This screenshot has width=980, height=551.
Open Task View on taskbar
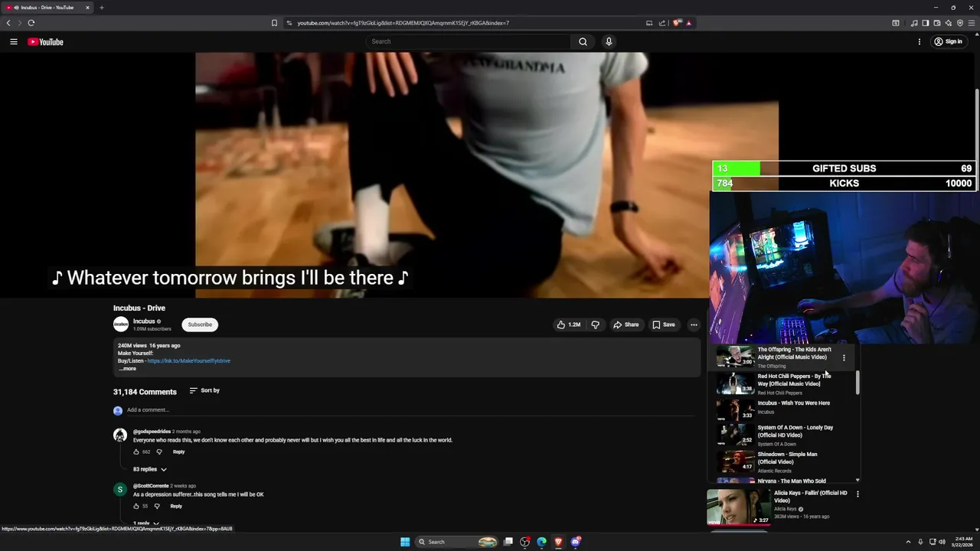click(508, 542)
